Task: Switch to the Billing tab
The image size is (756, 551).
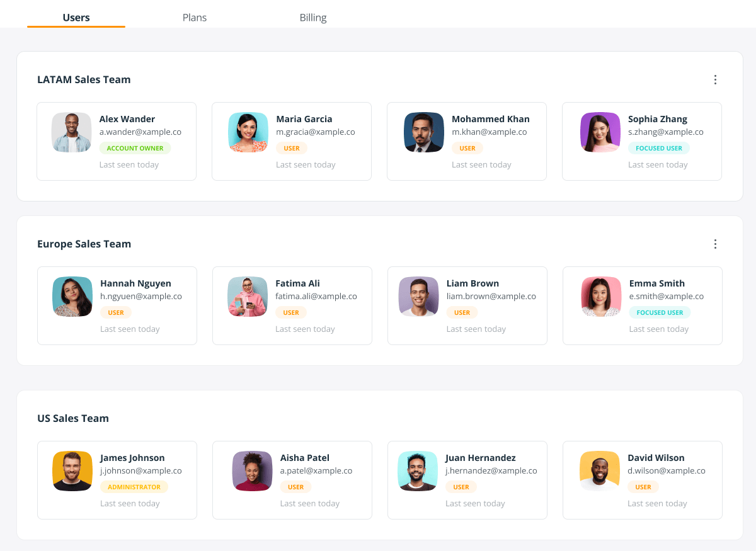Action: coord(313,17)
